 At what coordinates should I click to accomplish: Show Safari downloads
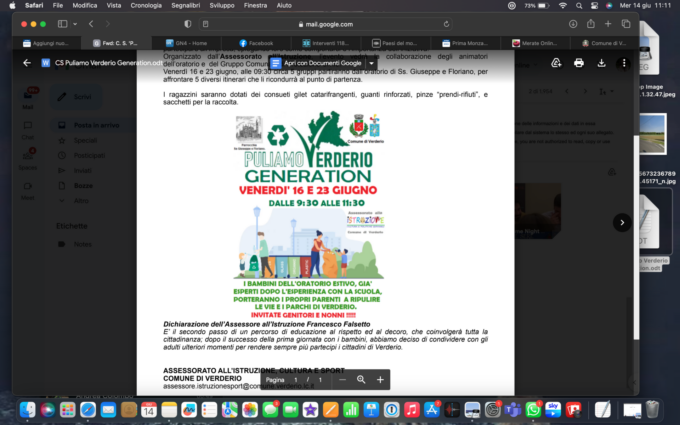573,24
